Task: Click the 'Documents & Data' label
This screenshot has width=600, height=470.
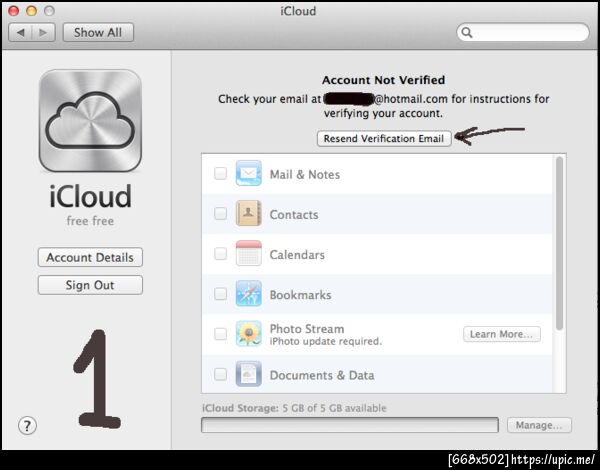Action: tap(322, 375)
